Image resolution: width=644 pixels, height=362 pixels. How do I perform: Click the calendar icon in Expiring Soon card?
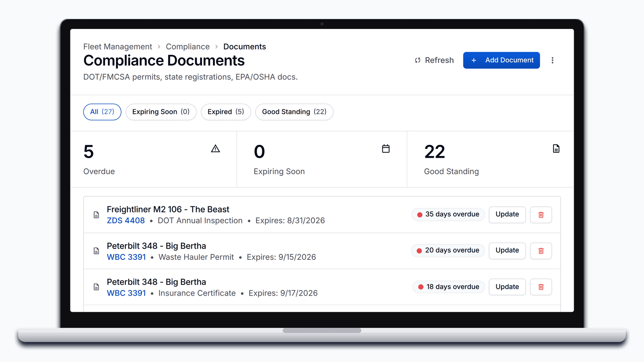(x=386, y=149)
